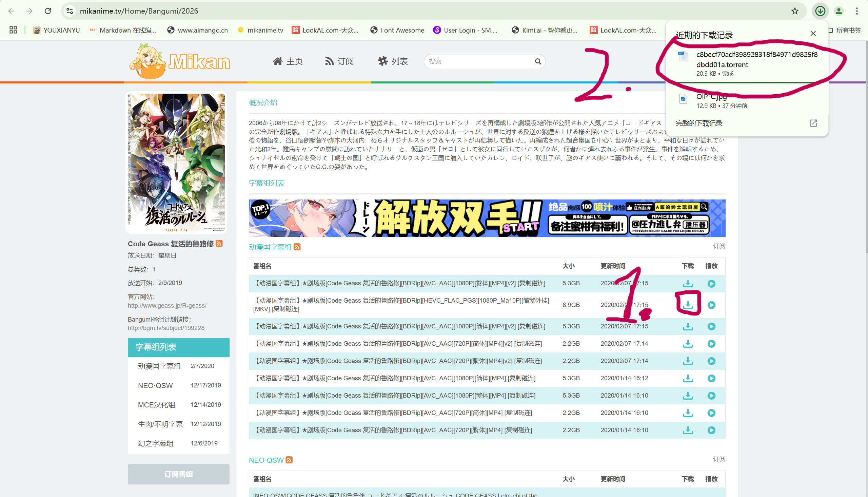Click the address bar URL mikanime.tv
The width and height of the screenshot is (868, 497).
click(x=139, y=11)
